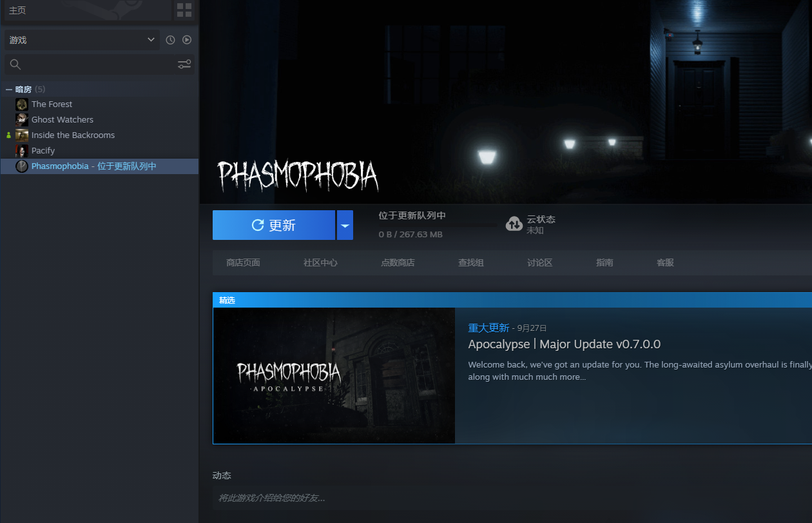The image size is (812, 523).
Task: Click the Phasmophobia hero logo
Action: (x=297, y=175)
